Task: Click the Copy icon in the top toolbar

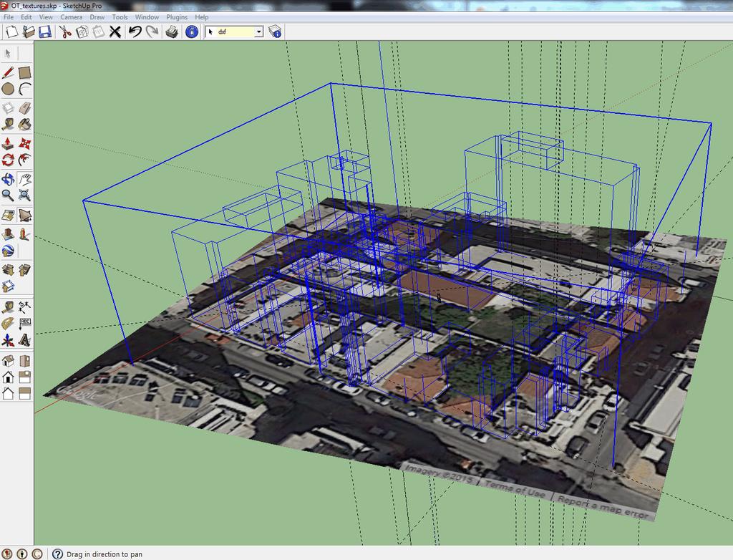Action: click(82, 32)
